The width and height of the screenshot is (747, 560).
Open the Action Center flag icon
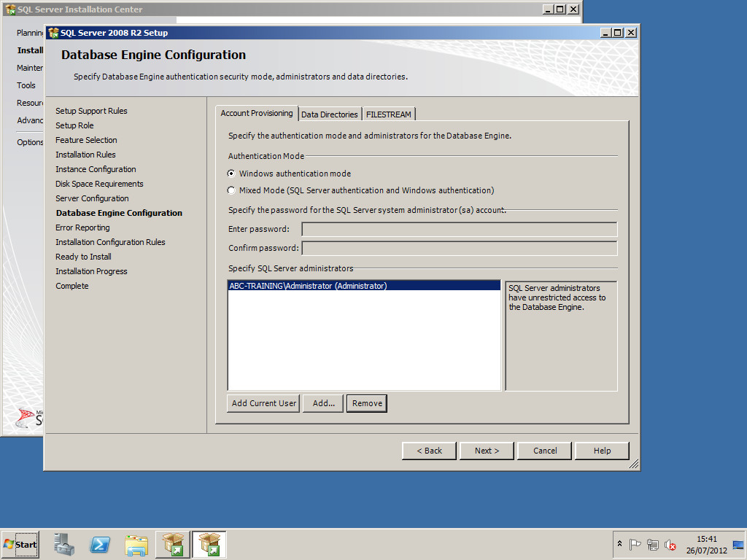point(635,544)
